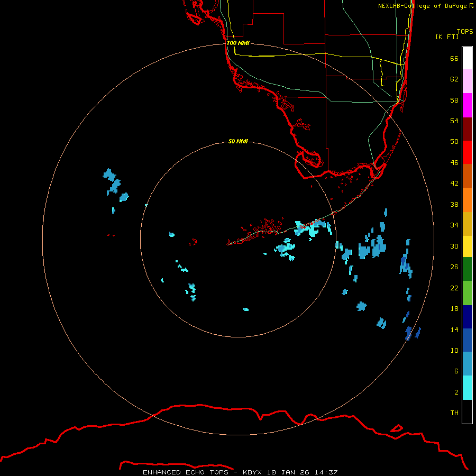The image size is (476, 476).
Task: Select the dark green legend swatch
Action: pos(467,269)
